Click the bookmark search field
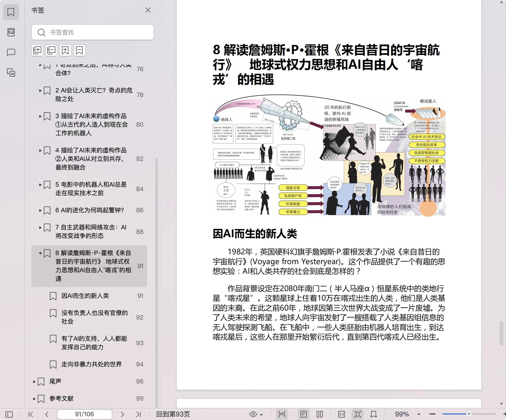This screenshot has width=506, height=420. point(93,32)
